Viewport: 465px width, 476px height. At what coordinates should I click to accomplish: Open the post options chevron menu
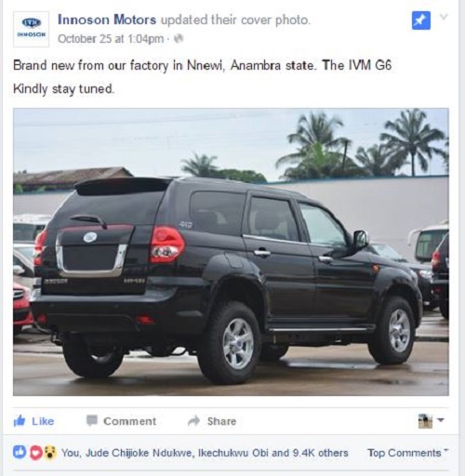click(444, 17)
